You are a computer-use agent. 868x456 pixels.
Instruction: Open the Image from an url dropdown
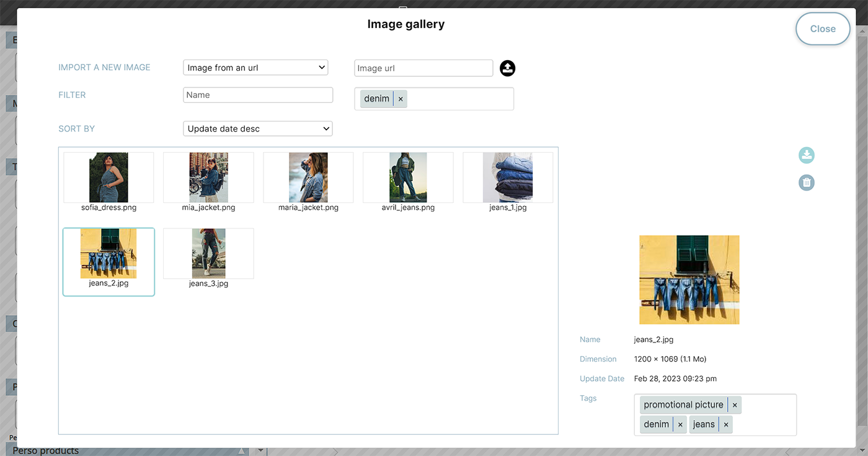[255, 68]
